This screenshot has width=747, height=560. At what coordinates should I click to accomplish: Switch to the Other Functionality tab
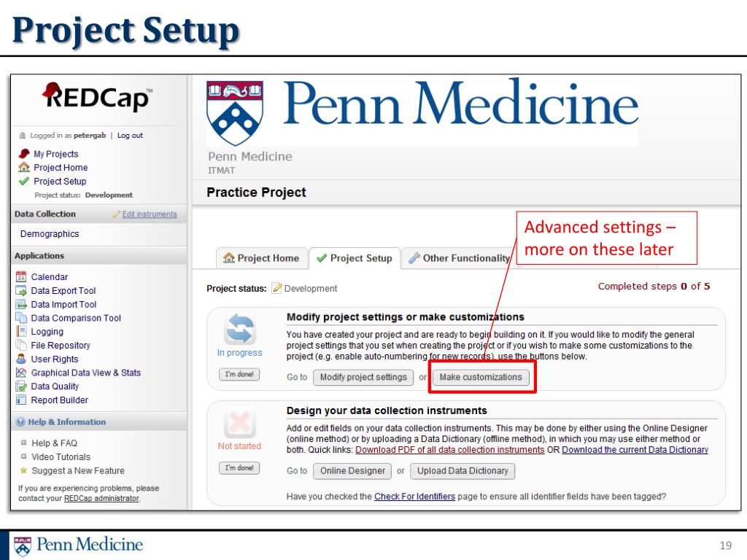(x=460, y=258)
